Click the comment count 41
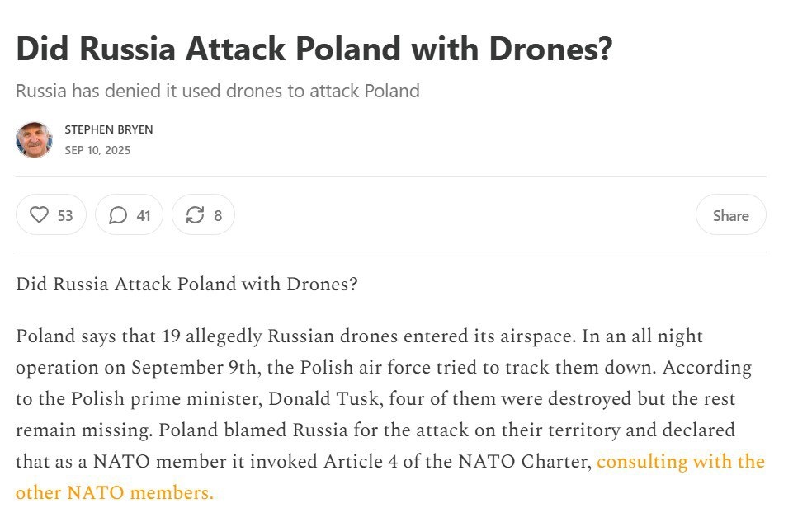The width and height of the screenshot is (812, 522). [x=144, y=216]
